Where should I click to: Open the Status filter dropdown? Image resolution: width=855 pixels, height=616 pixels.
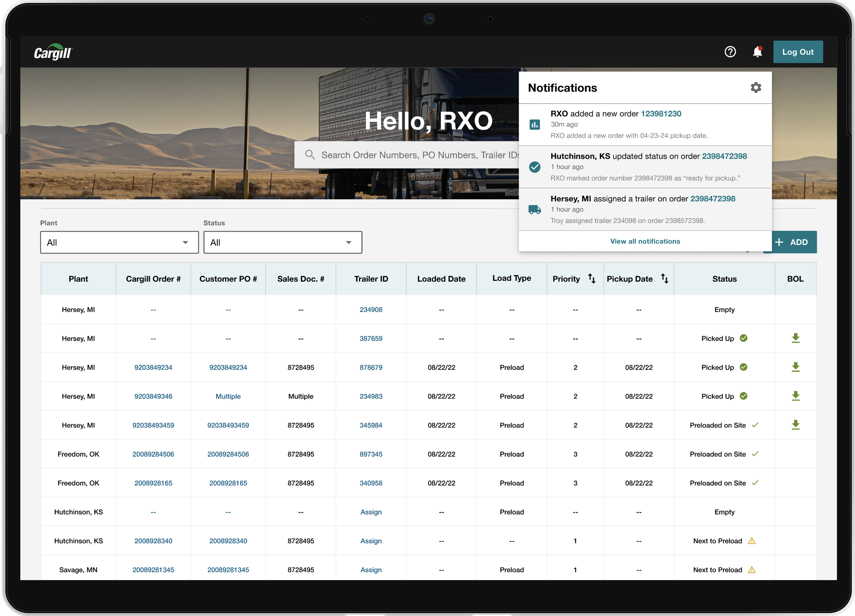[283, 242]
